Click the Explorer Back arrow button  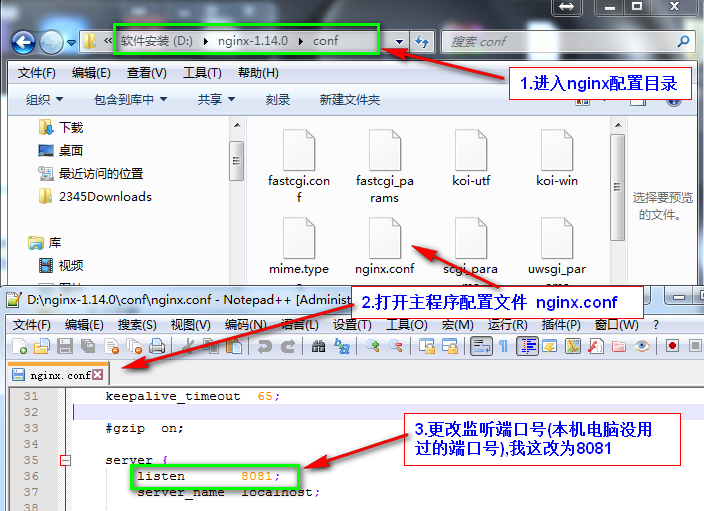click(x=23, y=43)
